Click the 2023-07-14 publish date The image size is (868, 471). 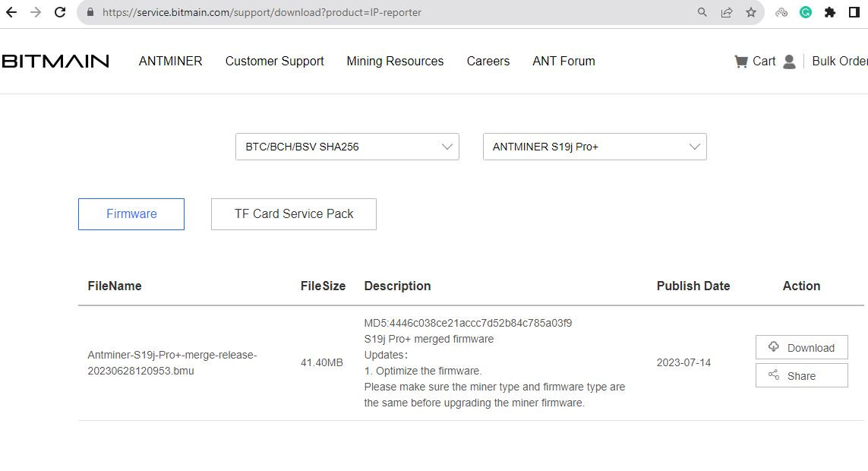coord(683,362)
